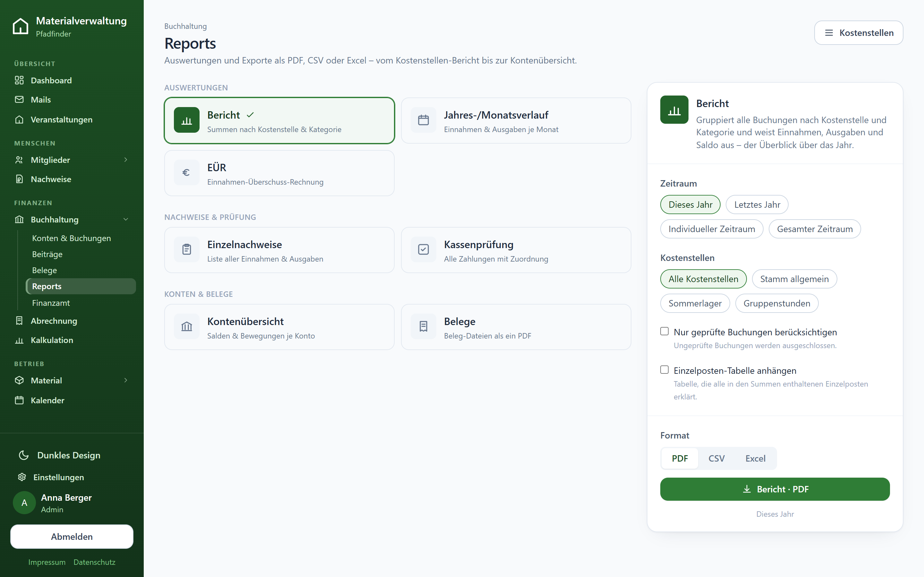Download with Bericht · PDF button

point(775,489)
